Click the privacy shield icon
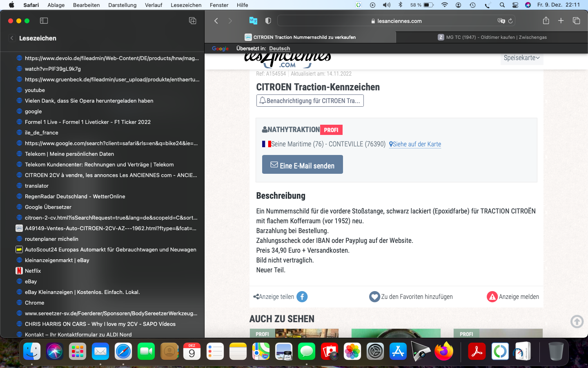588x368 pixels. [268, 21]
